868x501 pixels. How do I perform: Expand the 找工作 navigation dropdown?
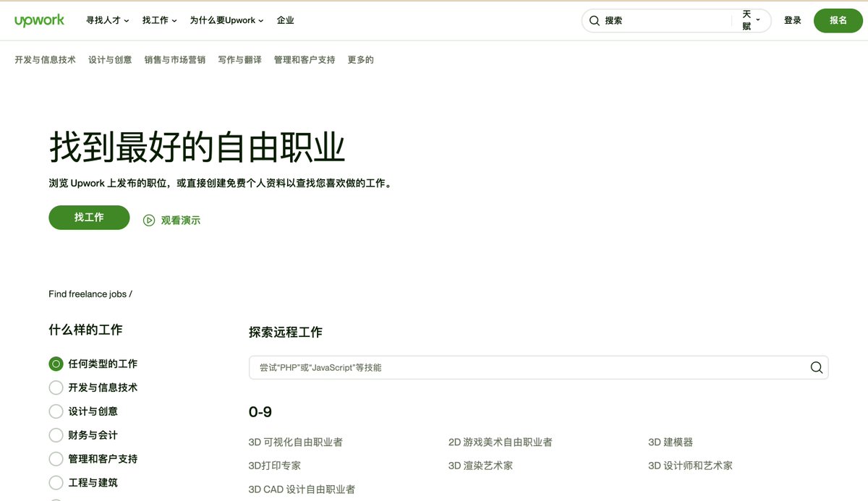[160, 21]
